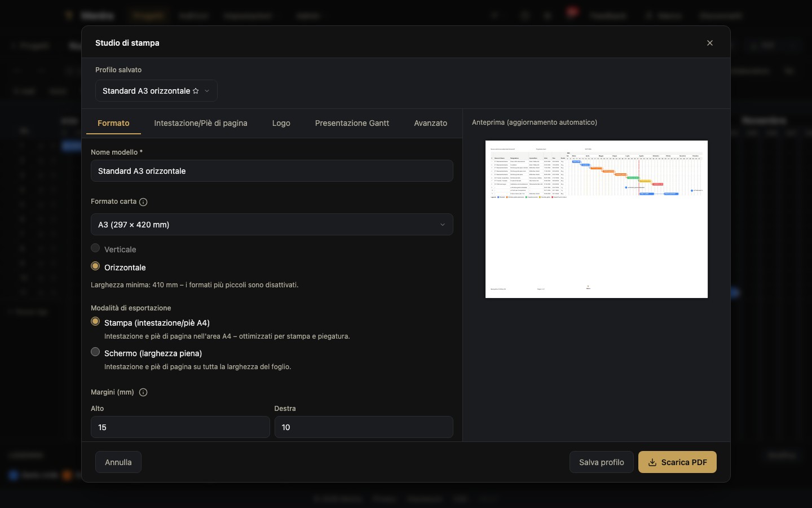Click the Nome modello text field

272,171
